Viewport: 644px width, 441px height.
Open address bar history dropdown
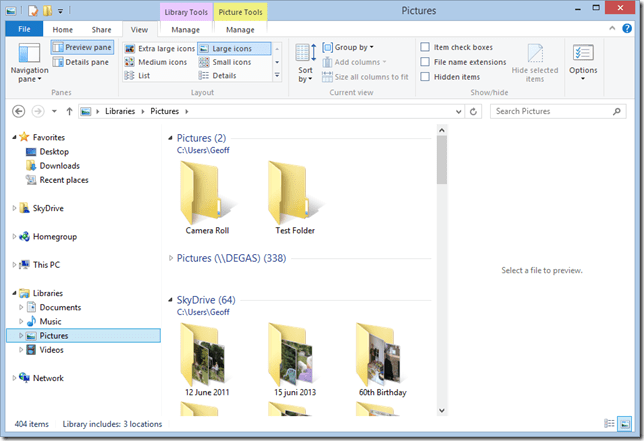(x=458, y=111)
